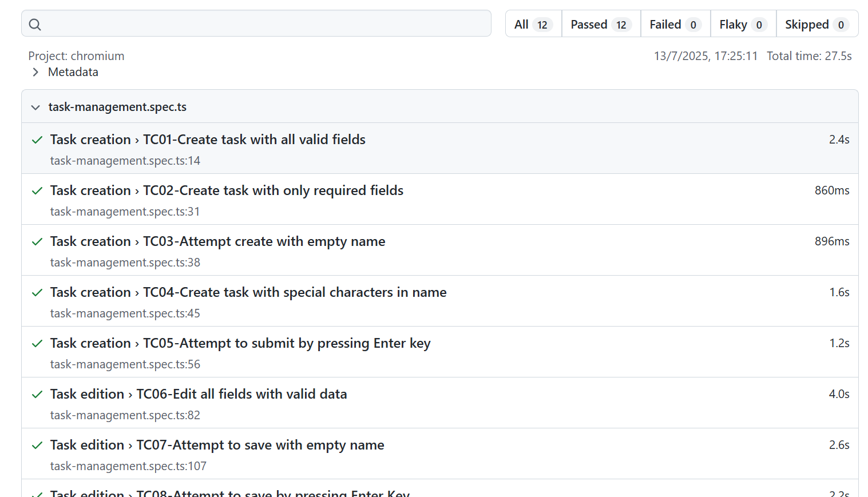Click source location task-management.spec.ts:45
Image resolution: width=868 pixels, height=497 pixels.
(125, 313)
